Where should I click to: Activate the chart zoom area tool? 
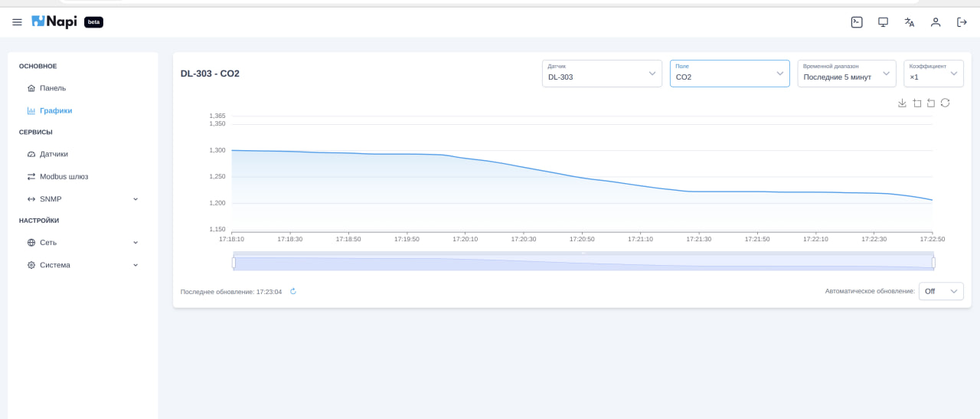pos(916,103)
